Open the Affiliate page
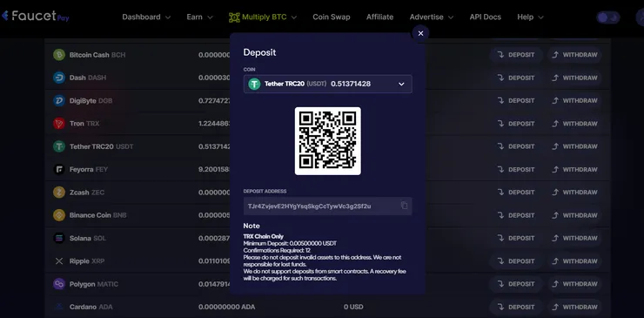This screenshot has width=644, height=318. tap(380, 17)
